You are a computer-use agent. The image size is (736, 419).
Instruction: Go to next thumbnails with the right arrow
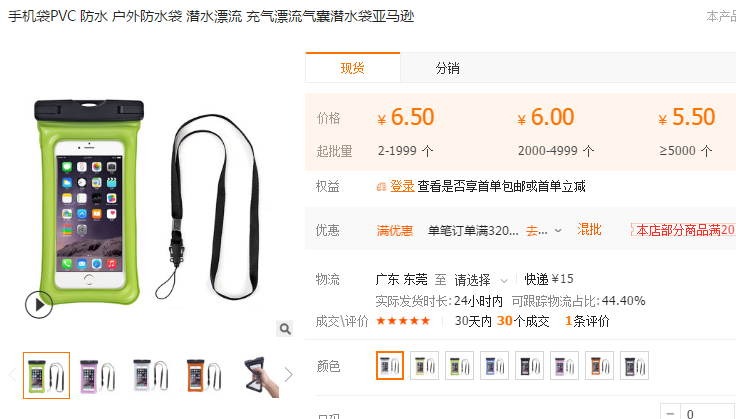coord(289,374)
